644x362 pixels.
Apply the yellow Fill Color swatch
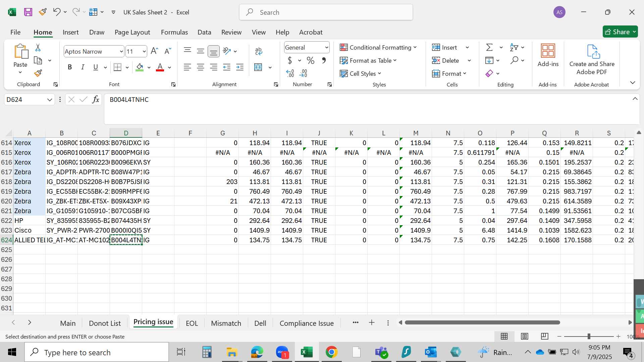pyautogui.click(x=140, y=67)
